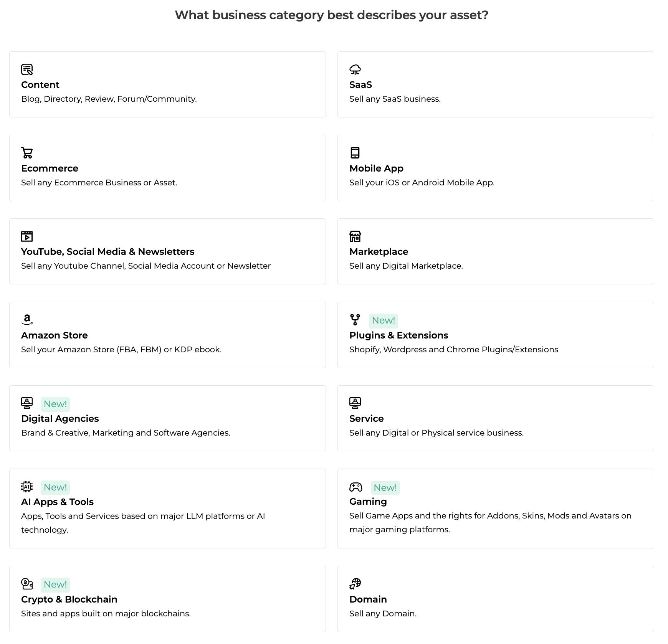The image size is (668, 644).
Task: Click the Gaming controller icon
Action: (356, 487)
